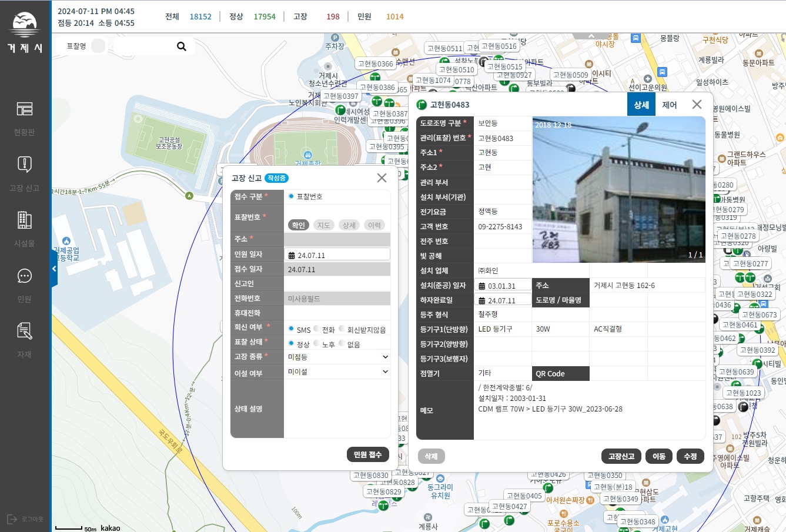
Task: Select 없음 for 표찰 상태
Action: pos(342,343)
